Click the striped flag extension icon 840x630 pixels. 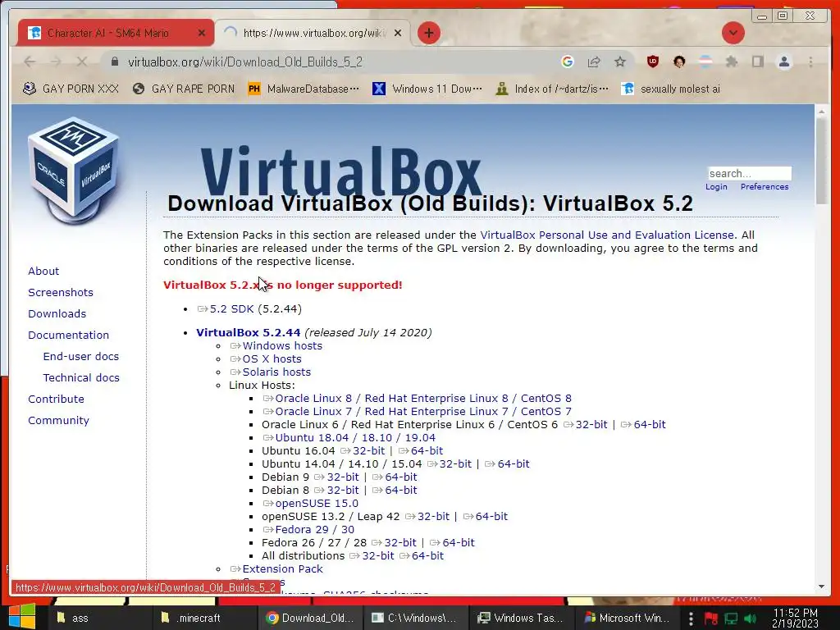pos(705,62)
